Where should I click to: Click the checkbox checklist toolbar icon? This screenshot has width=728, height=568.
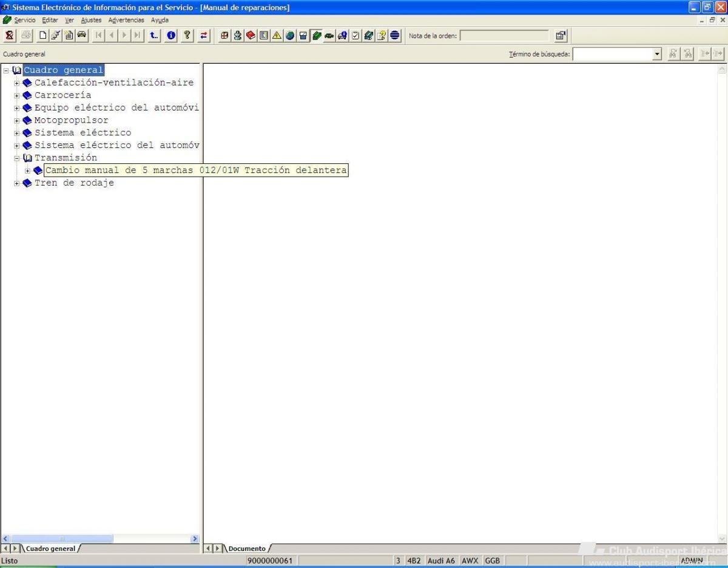tap(356, 35)
